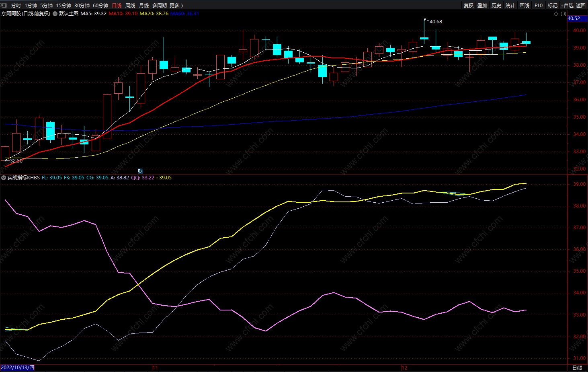Click the CG: 39.05 indicator value

click(x=97, y=178)
